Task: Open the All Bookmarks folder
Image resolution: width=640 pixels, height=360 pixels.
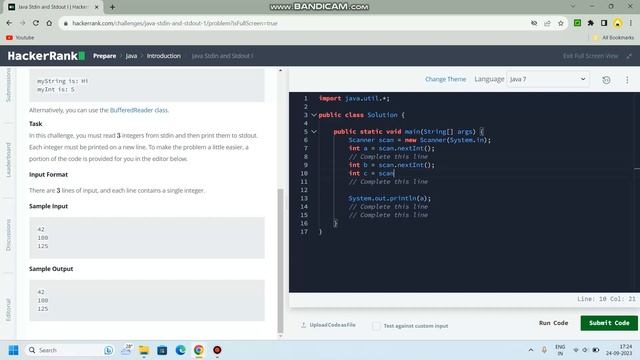Action: 613,38
